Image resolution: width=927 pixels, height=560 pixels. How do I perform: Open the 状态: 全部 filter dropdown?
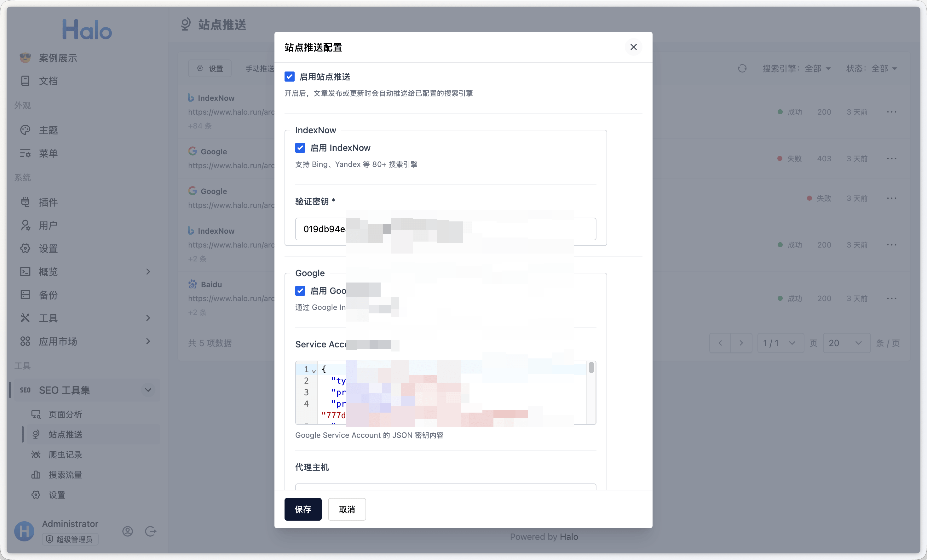tap(872, 68)
